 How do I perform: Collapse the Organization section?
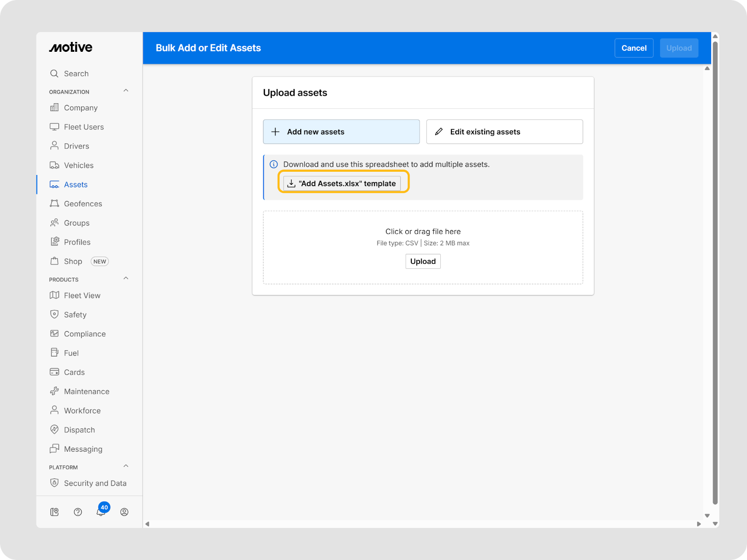point(126,91)
